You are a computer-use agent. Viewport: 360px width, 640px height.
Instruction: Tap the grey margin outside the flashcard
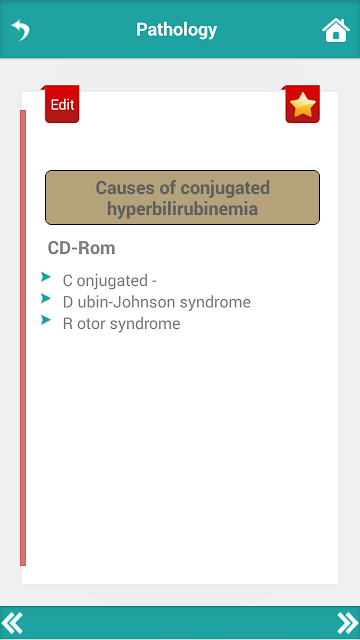click(349, 327)
